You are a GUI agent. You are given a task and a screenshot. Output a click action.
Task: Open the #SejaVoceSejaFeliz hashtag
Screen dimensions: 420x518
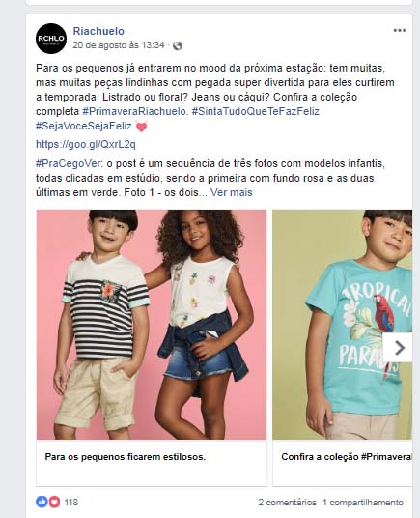(84, 126)
